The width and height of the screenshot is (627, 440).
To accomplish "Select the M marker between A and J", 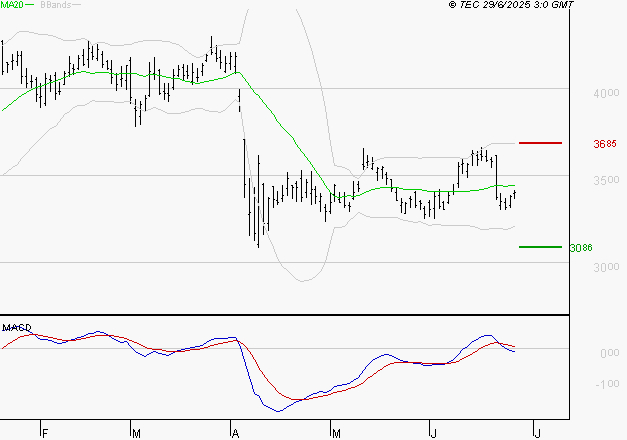I will tap(336, 432).
